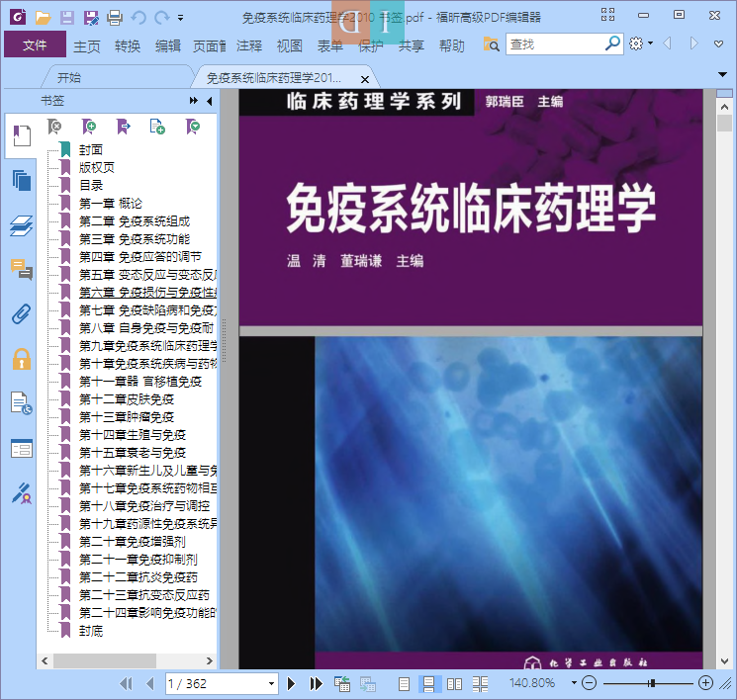
Task: Click the green-plus page bookmark icon
Action: tap(157, 127)
